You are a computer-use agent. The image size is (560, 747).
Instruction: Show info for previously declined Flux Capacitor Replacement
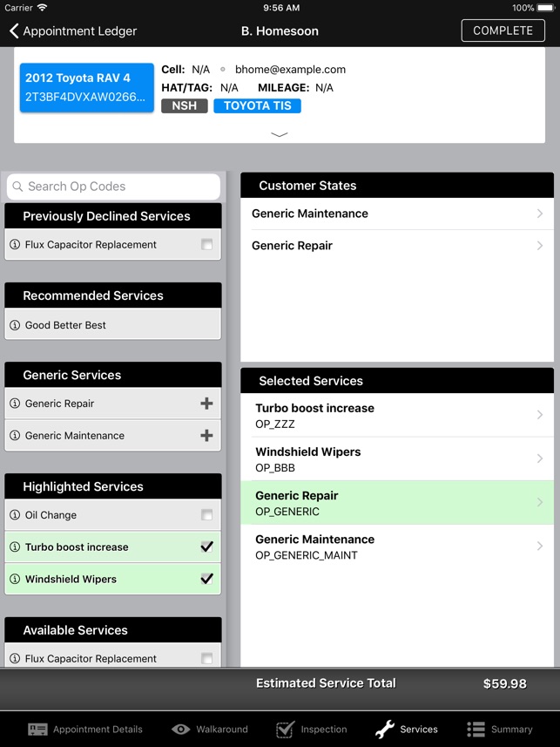click(x=15, y=244)
